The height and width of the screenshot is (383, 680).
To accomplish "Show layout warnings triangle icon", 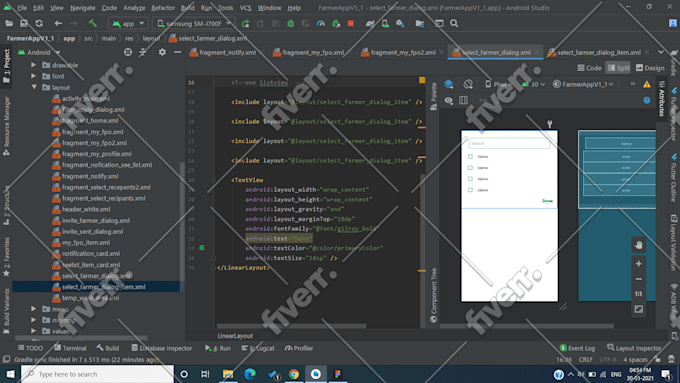I will (647, 84).
